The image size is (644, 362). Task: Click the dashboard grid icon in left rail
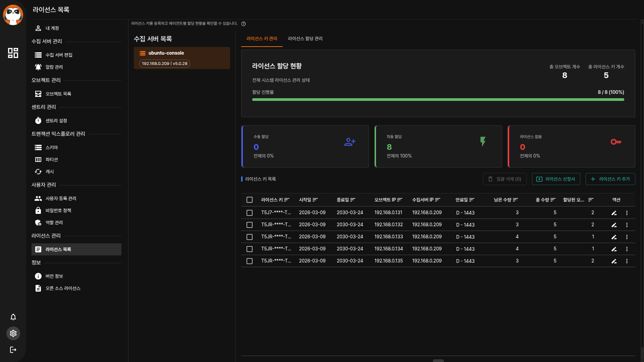tap(13, 53)
